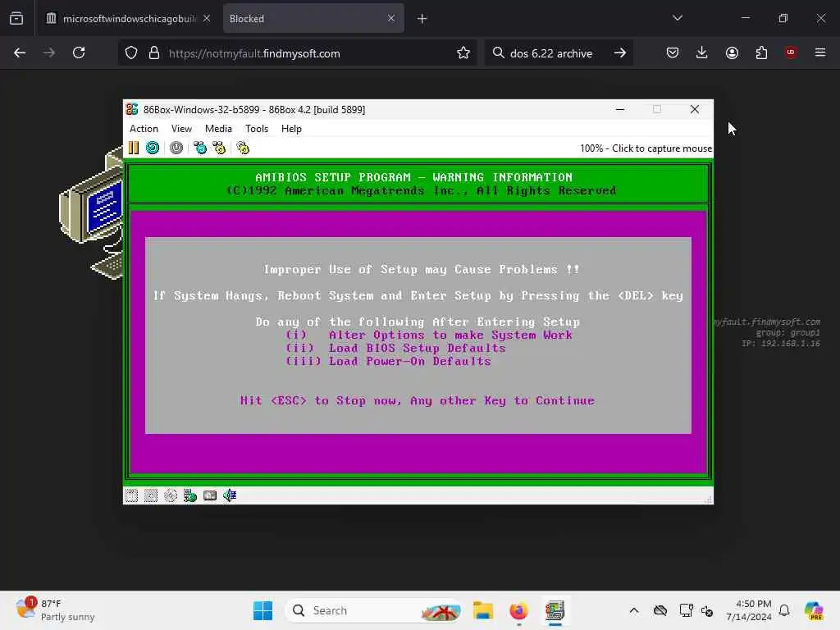Click second floppy drive status bar icon
840x630 pixels.
tap(151, 495)
